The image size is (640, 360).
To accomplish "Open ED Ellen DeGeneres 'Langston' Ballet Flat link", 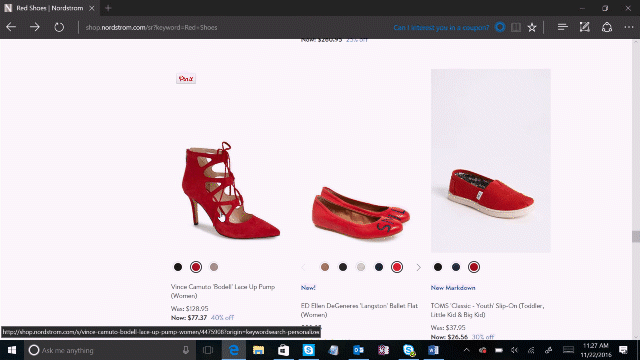I will (x=360, y=310).
